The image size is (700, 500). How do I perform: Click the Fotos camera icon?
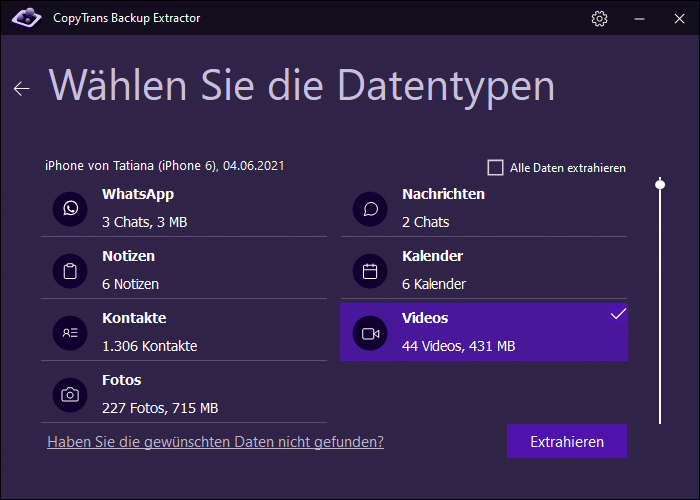pos(70,395)
